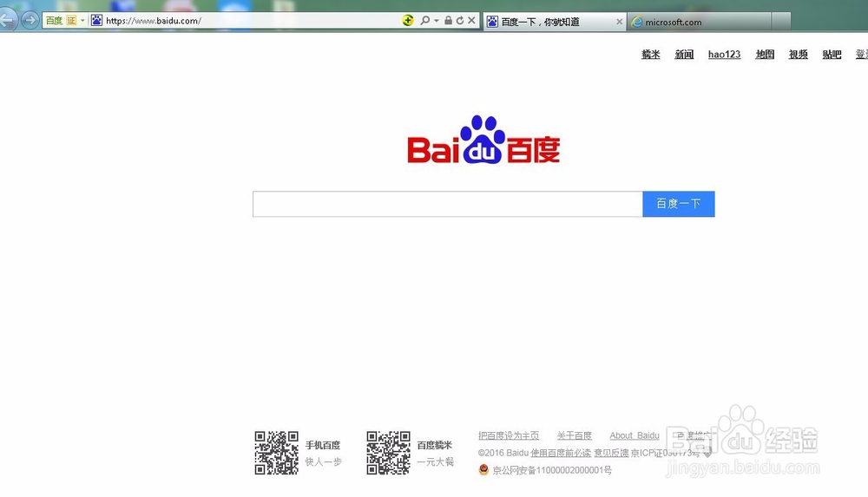Image resolution: width=868 pixels, height=497 pixels.
Task: Open the hao123 link
Action: tap(724, 55)
